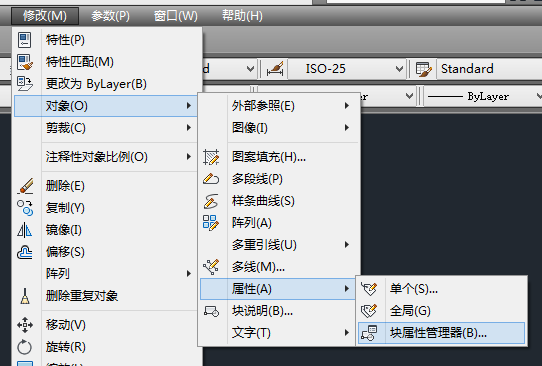Click the 单个(S) single attribute icon
The height and width of the screenshot is (366, 542).
(x=369, y=289)
